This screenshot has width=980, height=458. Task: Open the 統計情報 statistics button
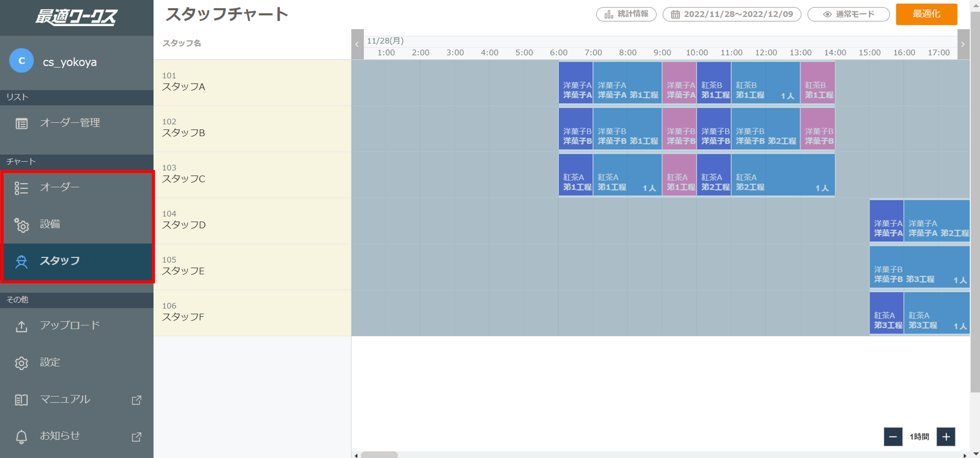click(x=626, y=15)
